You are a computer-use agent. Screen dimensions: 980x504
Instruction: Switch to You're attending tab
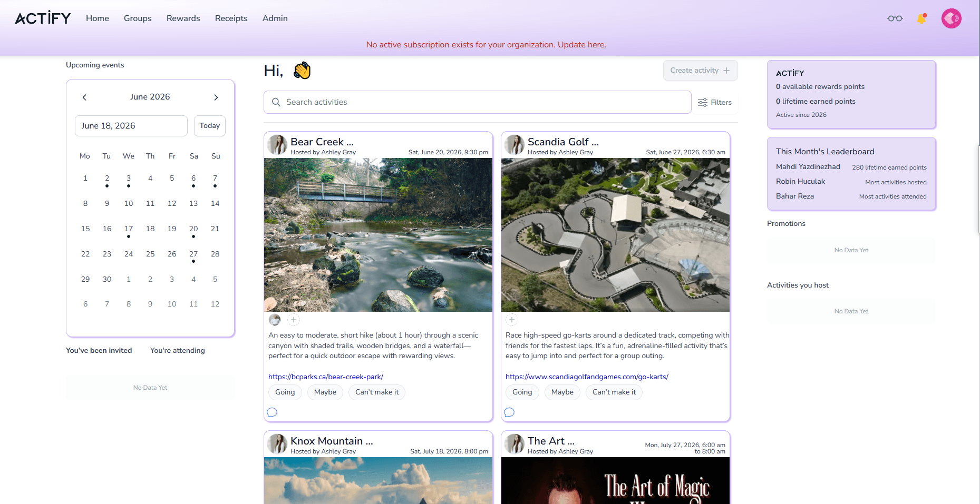tap(178, 350)
